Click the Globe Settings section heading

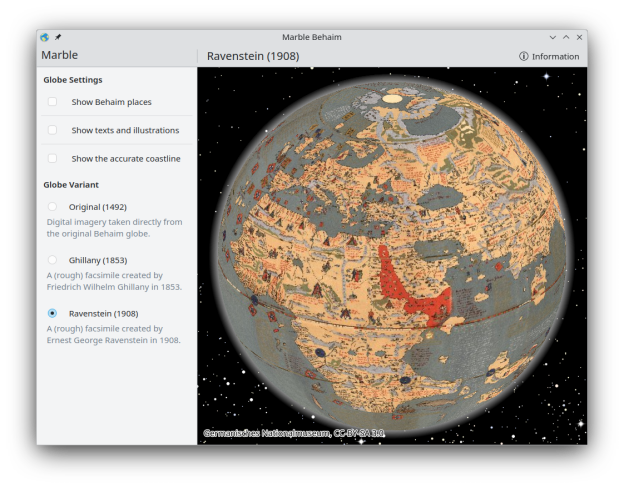click(72, 80)
